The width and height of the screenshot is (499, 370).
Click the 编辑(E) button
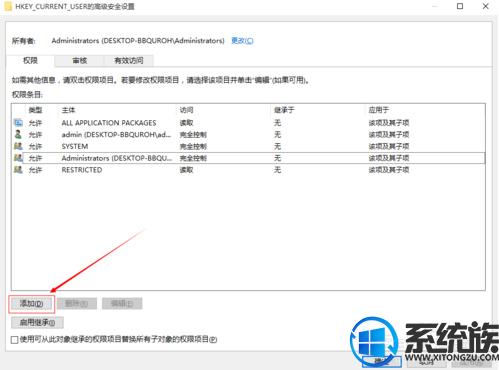pos(122,304)
